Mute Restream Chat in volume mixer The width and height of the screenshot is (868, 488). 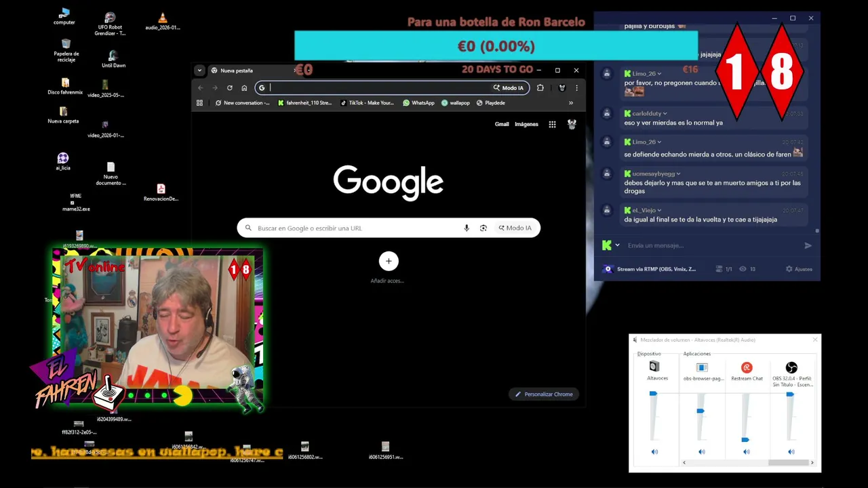tap(746, 451)
